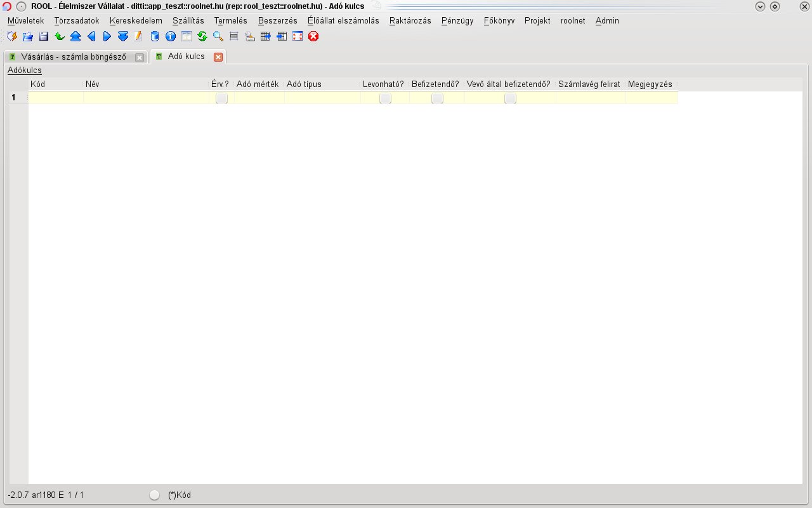Open the Pénzügy menu
The height and width of the screenshot is (508, 812).
pos(457,20)
